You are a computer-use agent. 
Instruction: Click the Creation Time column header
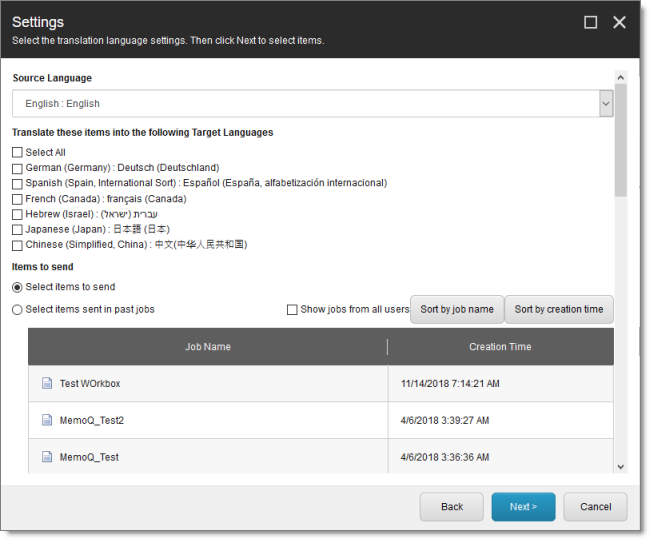pyautogui.click(x=500, y=346)
